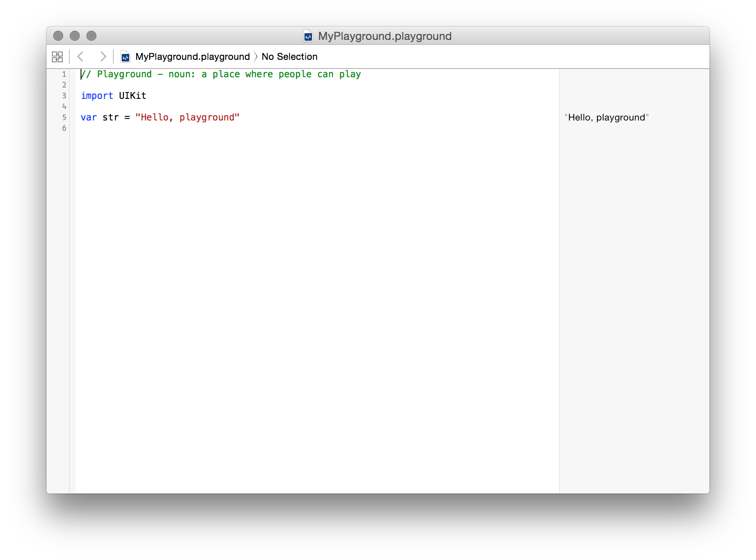
Task: Zoom the playground window
Action: (x=91, y=36)
